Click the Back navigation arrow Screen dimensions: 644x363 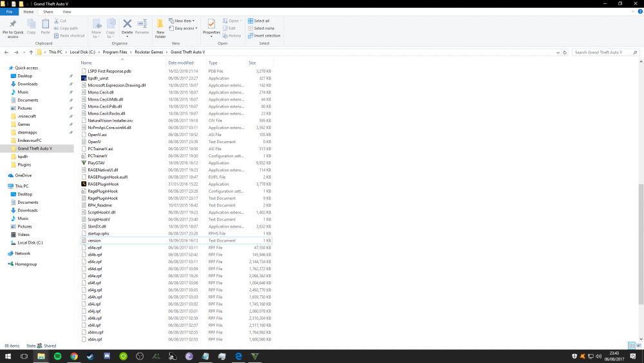(x=6, y=52)
